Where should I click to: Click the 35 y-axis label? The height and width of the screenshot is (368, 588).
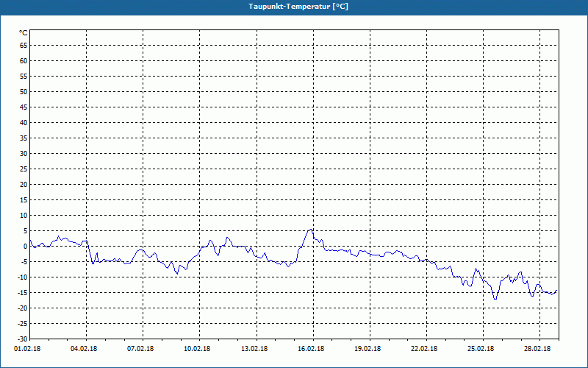(x=24, y=138)
